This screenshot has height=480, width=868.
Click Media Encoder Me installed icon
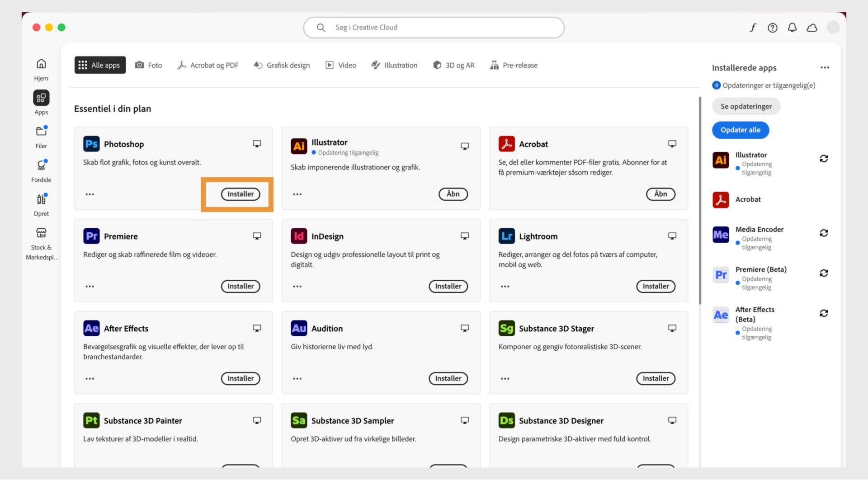[x=721, y=235]
